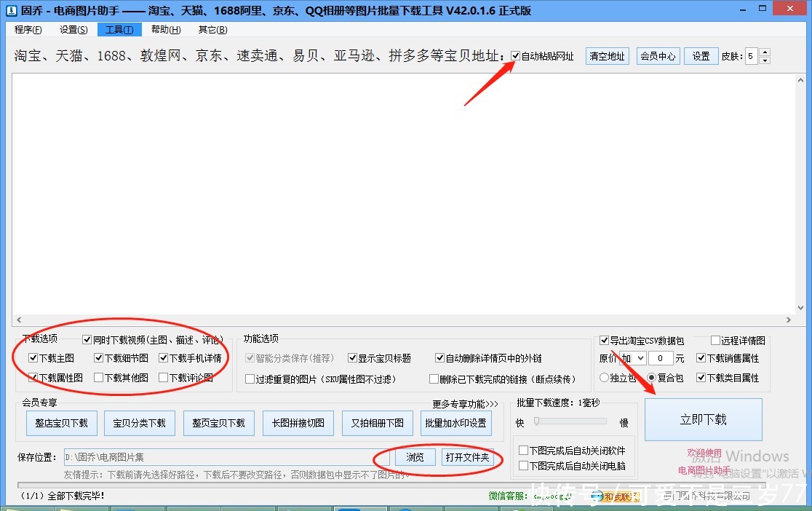Click the 整店宝贝下载 whole-store download button
This screenshot has width=812, height=511.
61,423
